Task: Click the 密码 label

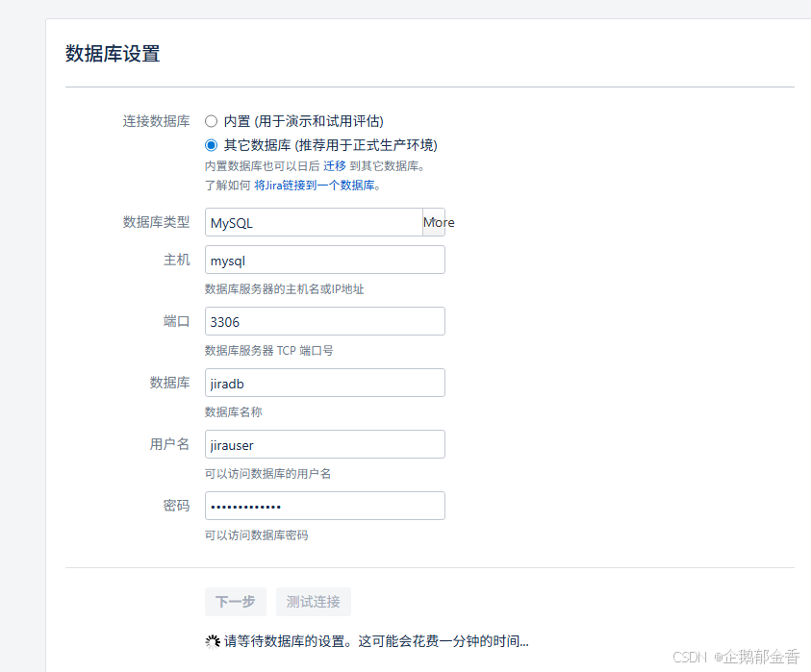Action: (177, 506)
